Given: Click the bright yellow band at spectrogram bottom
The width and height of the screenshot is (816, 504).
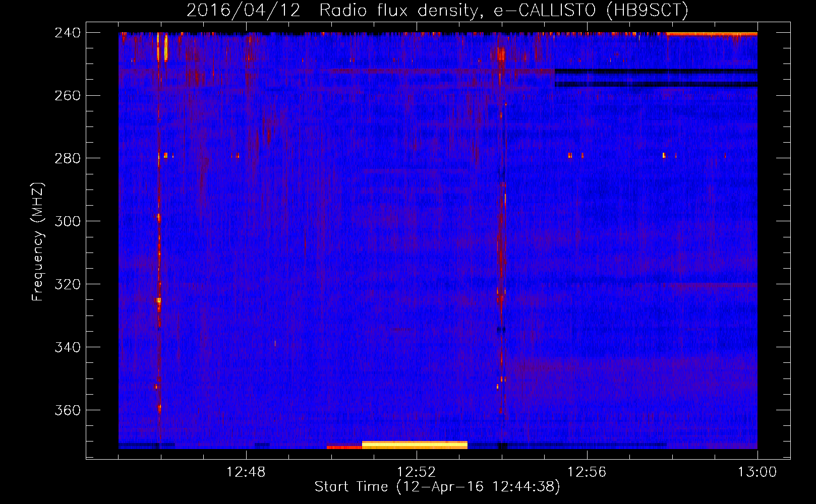Looking at the screenshot, I should (x=415, y=445).
